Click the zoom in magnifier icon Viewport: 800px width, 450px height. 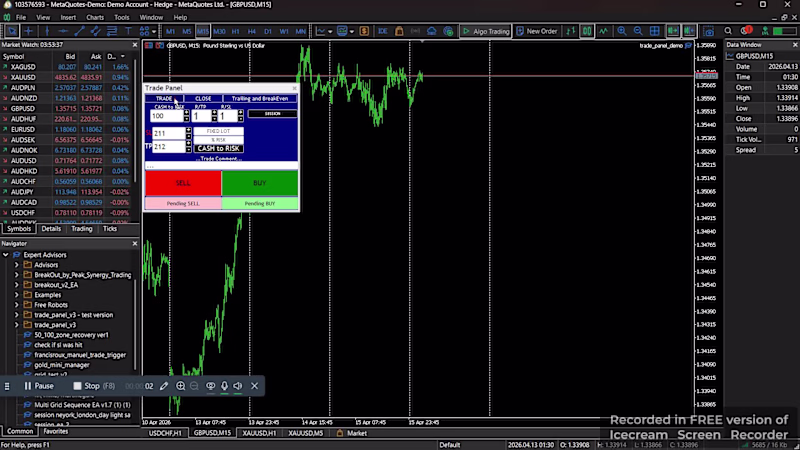[621, 31]
